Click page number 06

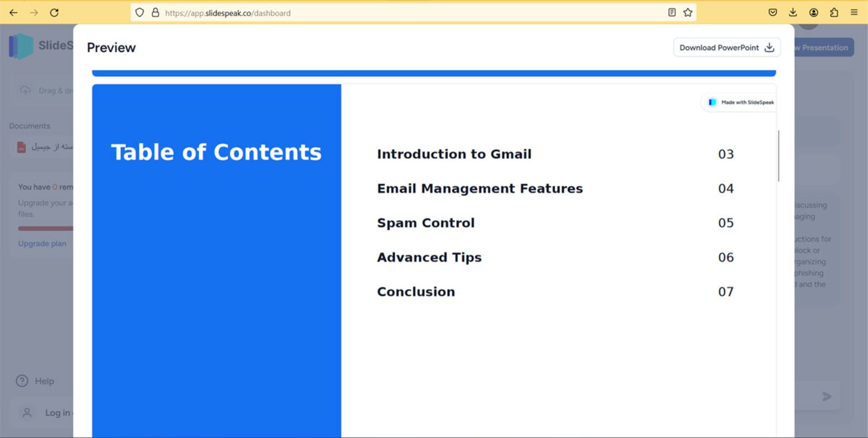[726, 257]
